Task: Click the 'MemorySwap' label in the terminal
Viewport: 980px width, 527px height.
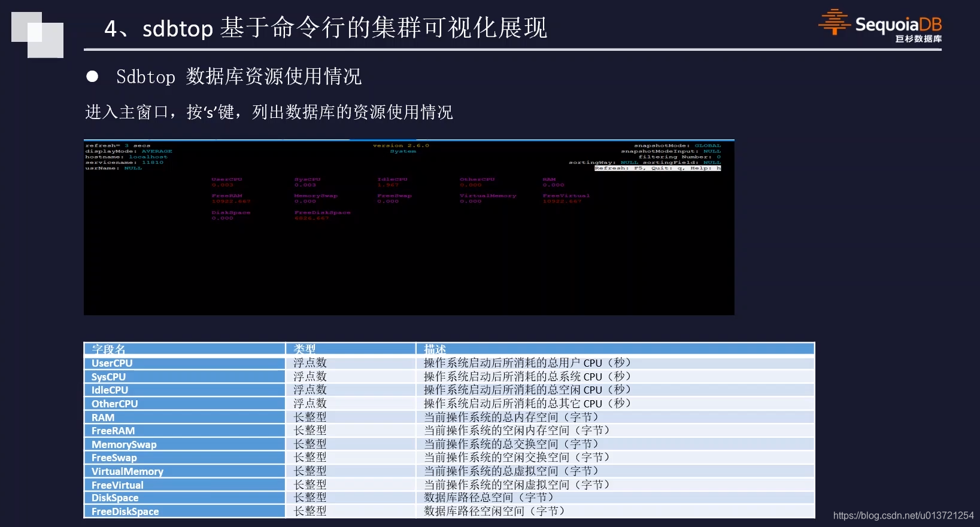Action: click(x=316, y=196)
